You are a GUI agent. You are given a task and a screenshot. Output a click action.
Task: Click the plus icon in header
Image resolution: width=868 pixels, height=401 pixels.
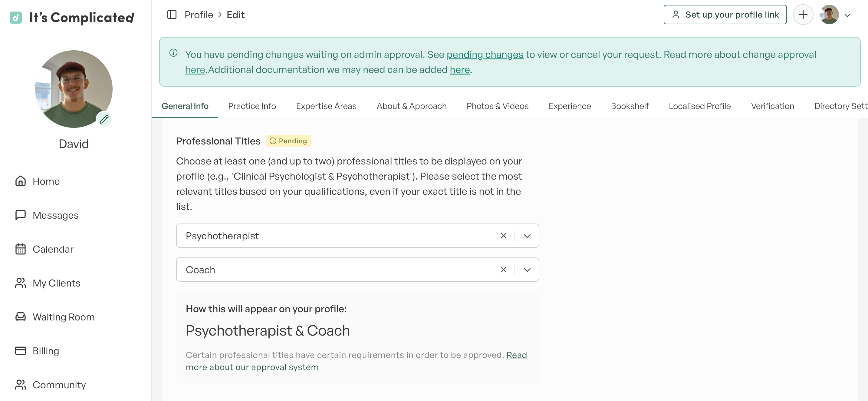(x=803, y=15)
